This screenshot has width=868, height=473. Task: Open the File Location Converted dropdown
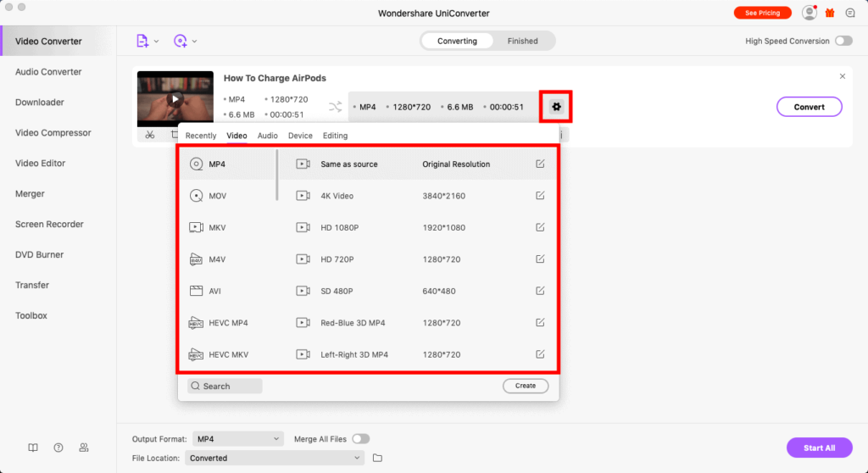tap(275, 458)
